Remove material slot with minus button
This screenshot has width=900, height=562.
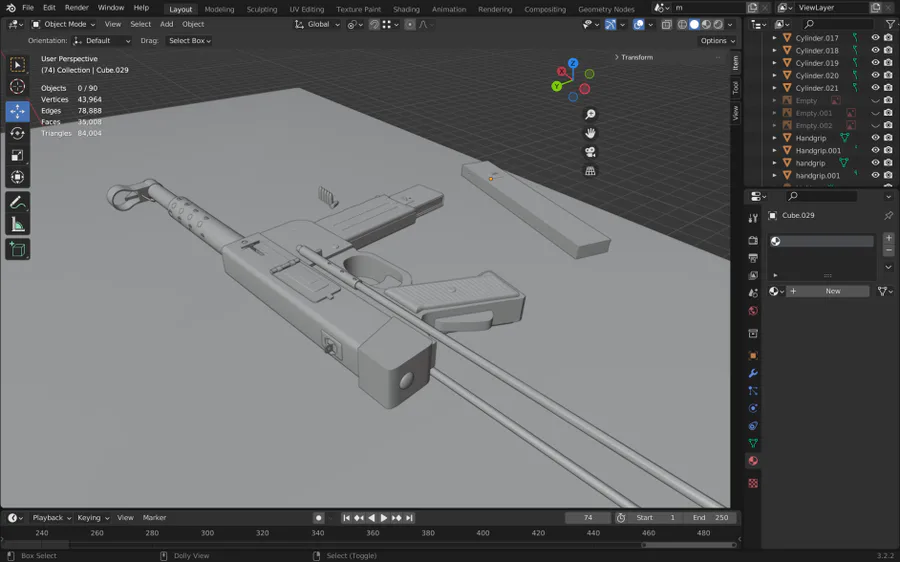tap(889, 250)
